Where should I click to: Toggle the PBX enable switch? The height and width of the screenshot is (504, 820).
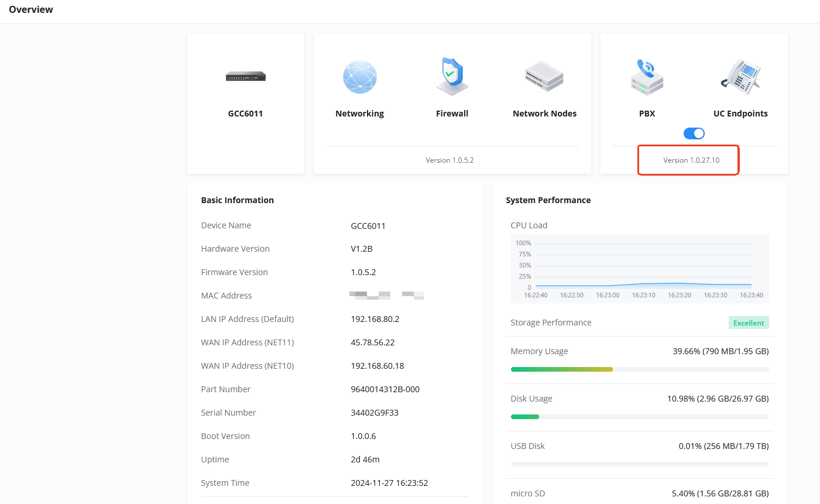pyautogui.click(x=694, y=133)
